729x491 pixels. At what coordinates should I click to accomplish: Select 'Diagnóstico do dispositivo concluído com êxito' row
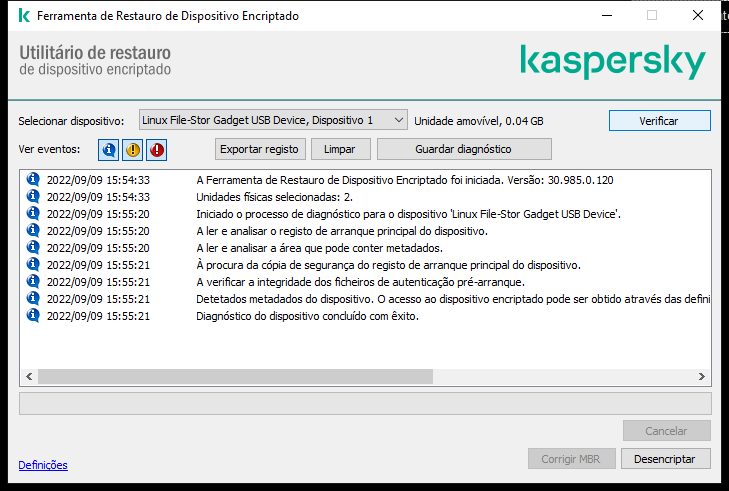(365, 316)
